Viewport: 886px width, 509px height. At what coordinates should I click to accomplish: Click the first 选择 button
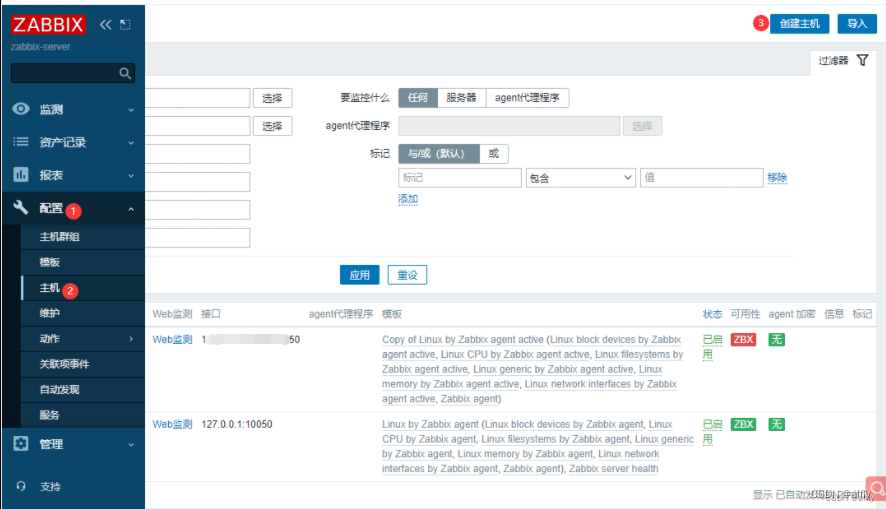click(272, 98)
